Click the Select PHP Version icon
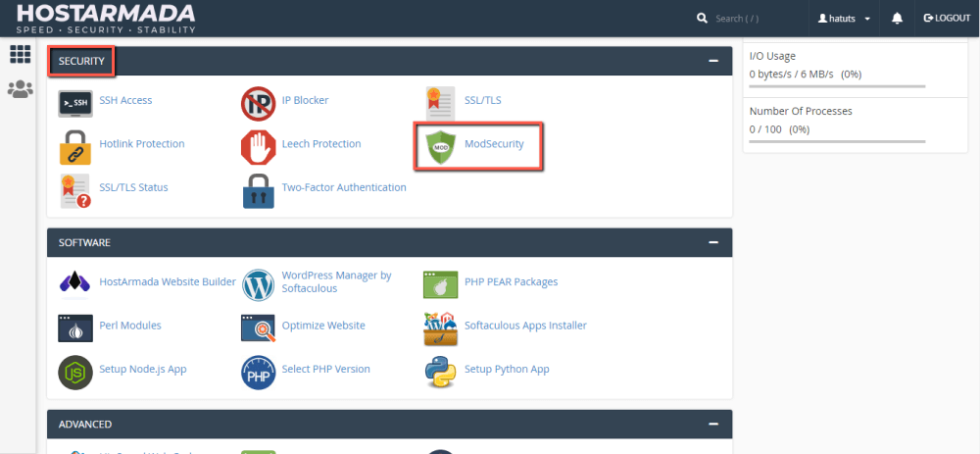Image resolution: width=980 pixels, height=454 pixels. coord(258,373)
